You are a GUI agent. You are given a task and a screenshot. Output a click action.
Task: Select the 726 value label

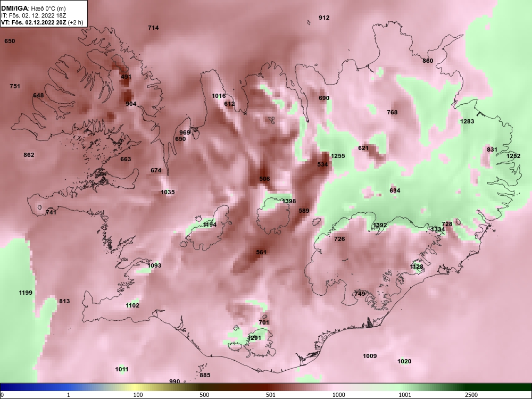[339, 239]
